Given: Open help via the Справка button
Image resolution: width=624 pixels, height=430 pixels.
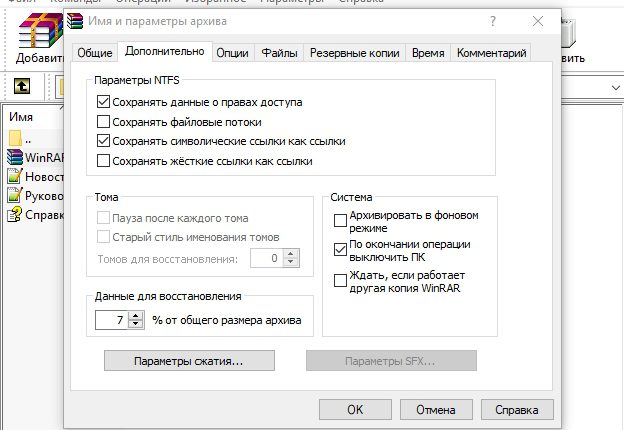Looking at the screenshot, I should coord(517,410).
